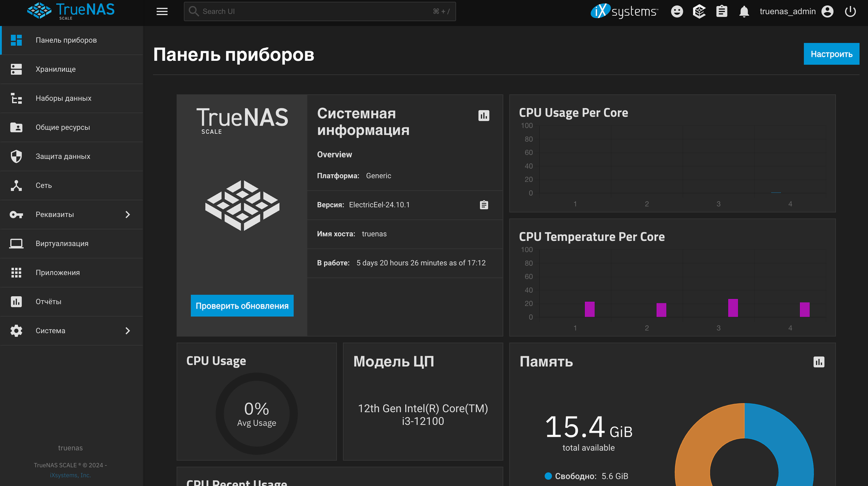The image size is (868, 486).
Task: Click the TrueNAS SCALE logo in header
Action: click(71, 11)
